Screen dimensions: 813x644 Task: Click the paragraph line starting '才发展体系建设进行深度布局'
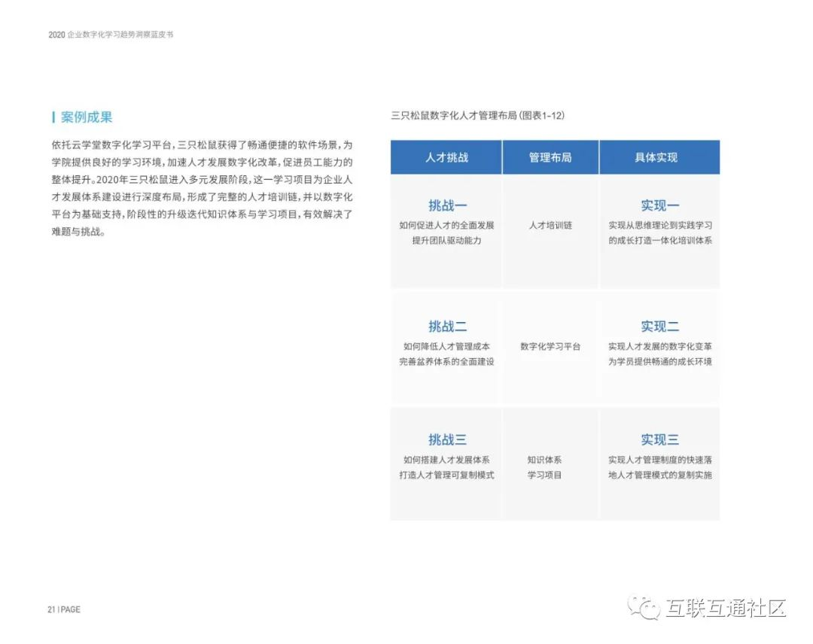pyautogui.click(x=202, y=197)
